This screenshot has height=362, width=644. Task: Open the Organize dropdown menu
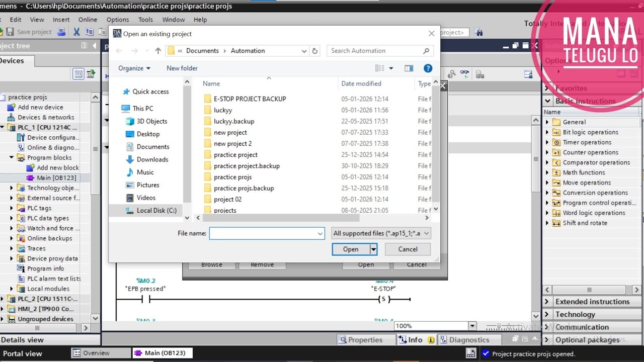(x=134, y=68)
